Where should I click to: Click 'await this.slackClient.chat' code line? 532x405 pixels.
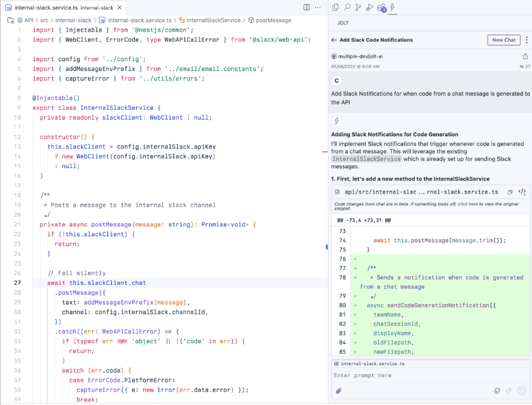[97, 283]
